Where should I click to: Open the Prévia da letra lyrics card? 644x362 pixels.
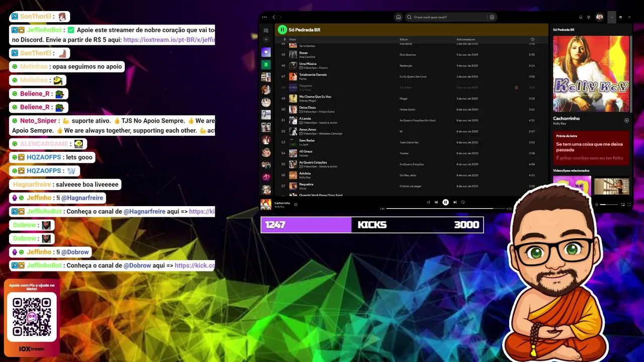591,148
